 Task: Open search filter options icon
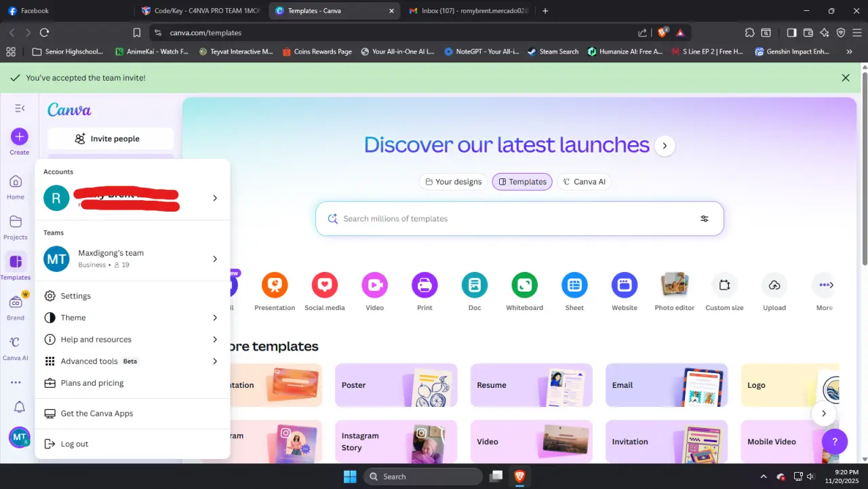click(704, 218)
